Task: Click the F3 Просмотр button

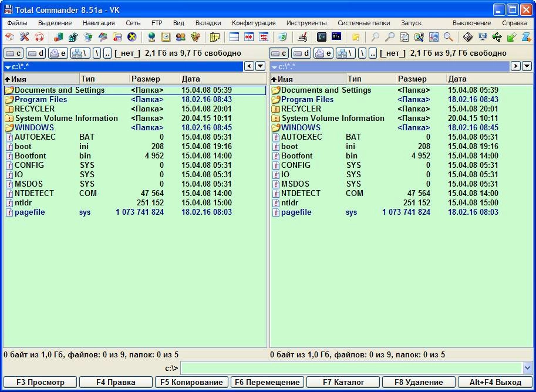Action: (x=40, y=382)
